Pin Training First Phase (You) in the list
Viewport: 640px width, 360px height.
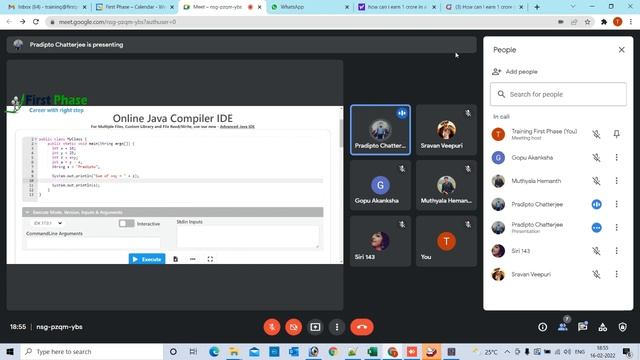(x=617, y=134)
